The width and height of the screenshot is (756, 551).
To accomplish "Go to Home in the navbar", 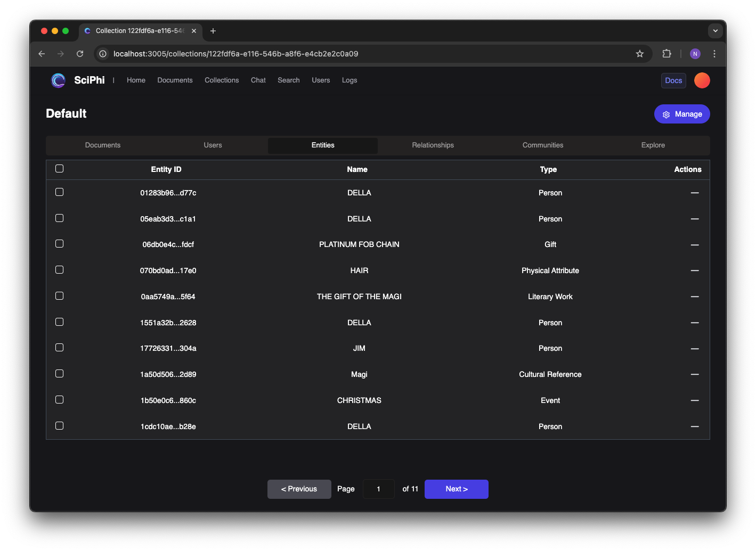I will (x=136, y=80).
